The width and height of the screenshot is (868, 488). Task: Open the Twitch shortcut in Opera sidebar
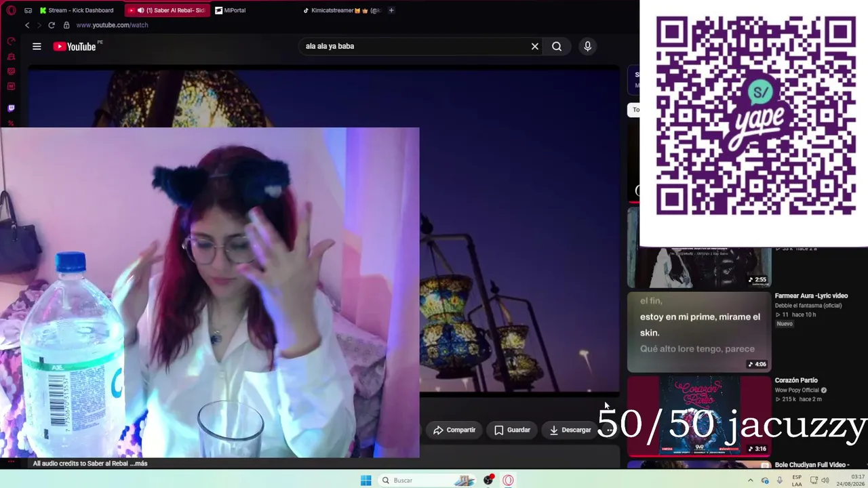pos(11,108)
